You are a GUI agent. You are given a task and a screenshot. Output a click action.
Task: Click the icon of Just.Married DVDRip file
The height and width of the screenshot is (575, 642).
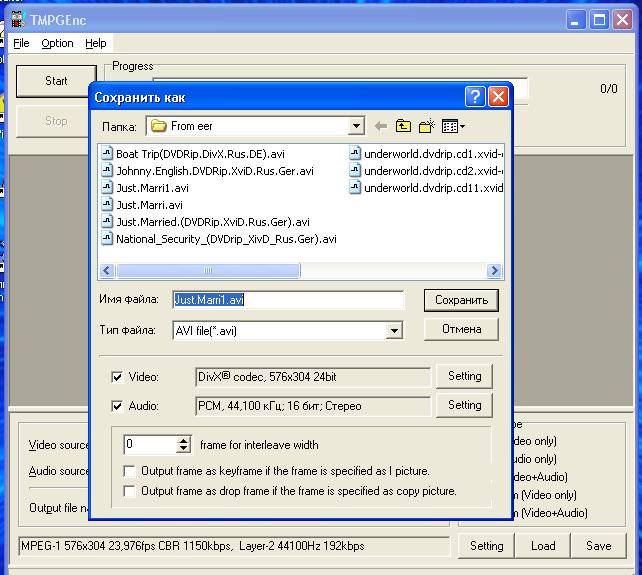[107, 222]
